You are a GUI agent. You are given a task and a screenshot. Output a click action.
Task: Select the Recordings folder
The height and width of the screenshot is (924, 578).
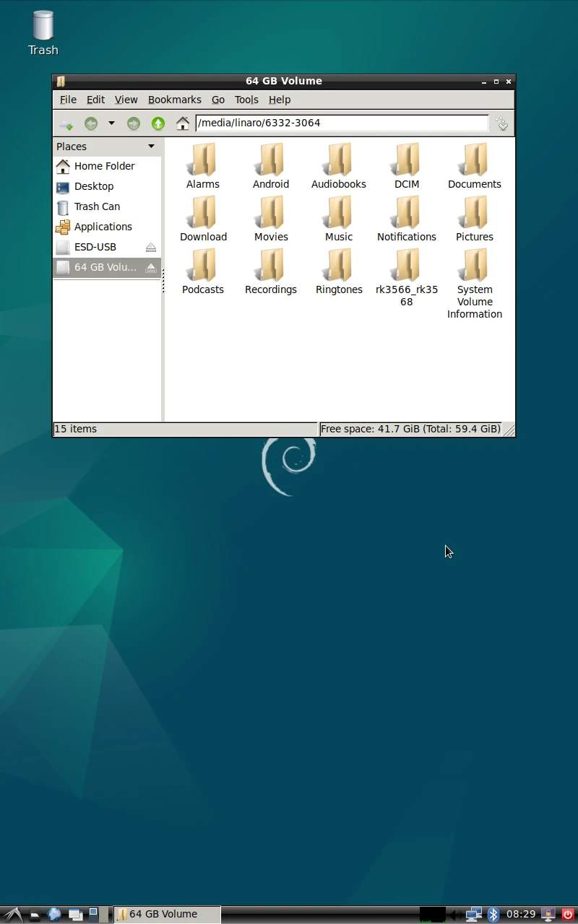point(271,271)
